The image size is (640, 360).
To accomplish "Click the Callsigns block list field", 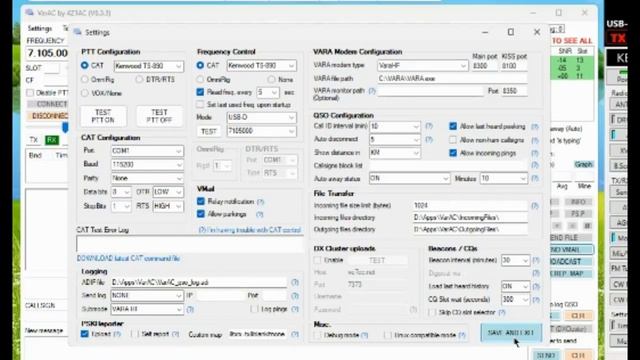I will (448, 165).
